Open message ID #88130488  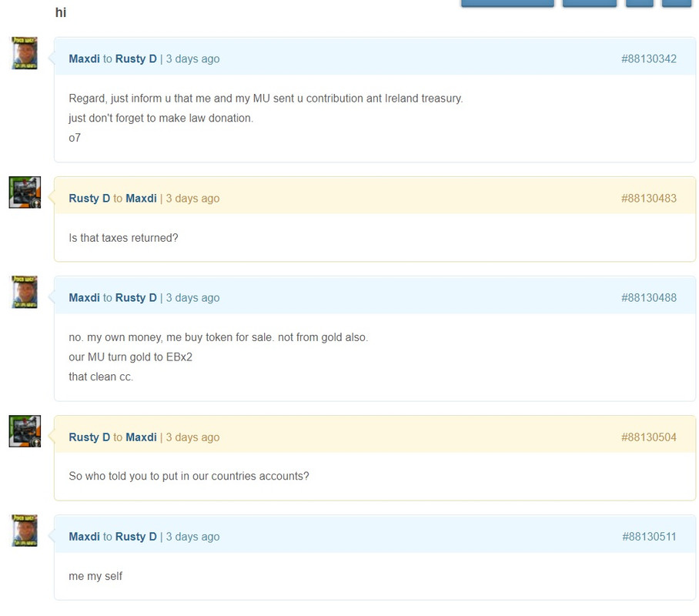pos(649,298)
